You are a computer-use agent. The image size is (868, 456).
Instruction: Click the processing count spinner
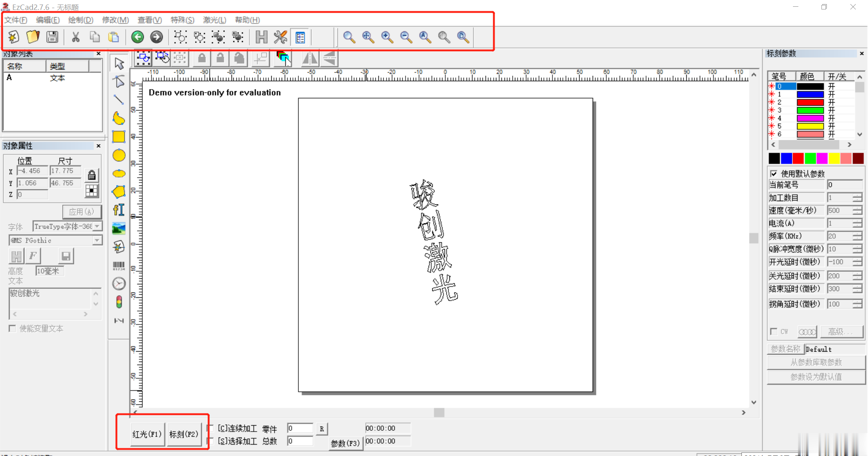pos(857,197)
